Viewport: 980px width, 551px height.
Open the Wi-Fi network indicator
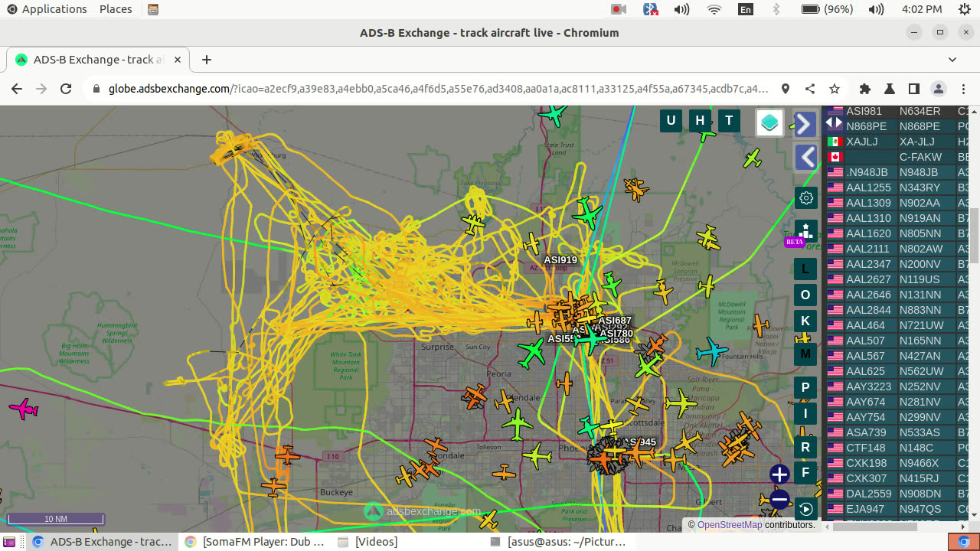714,9
